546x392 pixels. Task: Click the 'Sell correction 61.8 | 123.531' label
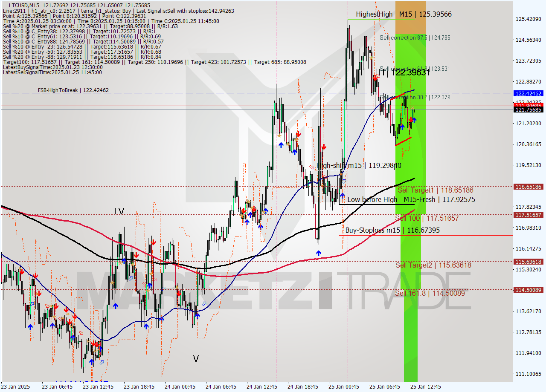[415, 69]
